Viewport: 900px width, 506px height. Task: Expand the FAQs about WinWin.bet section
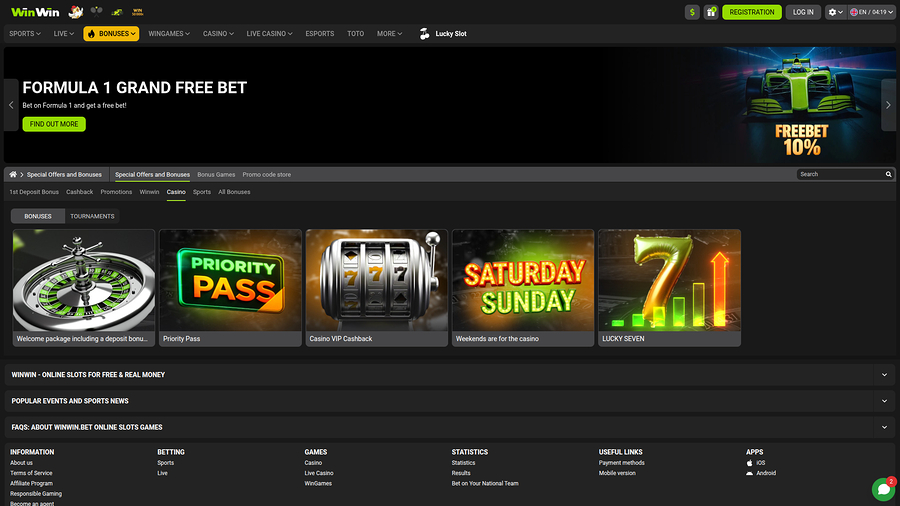pyautogui.click(x=450, y=427)
